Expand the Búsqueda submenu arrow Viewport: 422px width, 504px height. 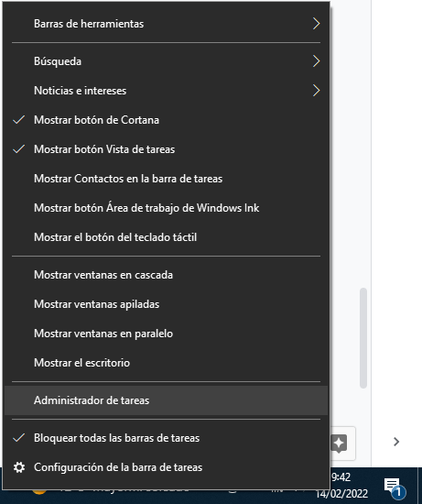coord(317,61)
